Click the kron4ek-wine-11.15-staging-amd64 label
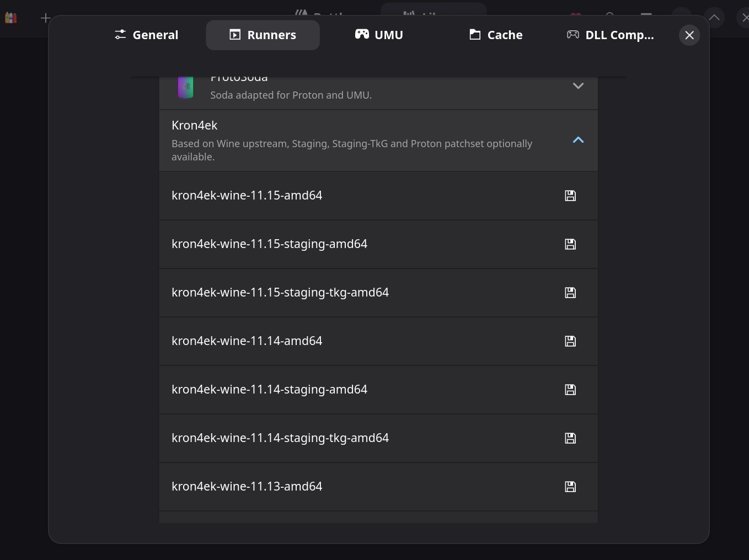The height and width of the screenshot is (560, 749). (269, 244)
